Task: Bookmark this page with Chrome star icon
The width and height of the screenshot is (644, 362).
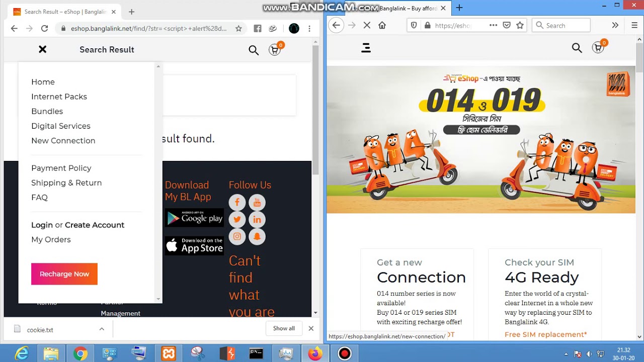Action: pyautogui.click(x=238, y=29)
